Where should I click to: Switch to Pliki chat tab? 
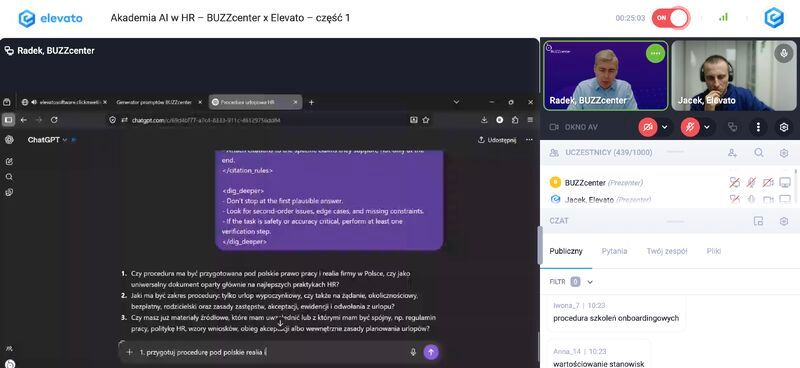pyautogui.click(x=714, y=251)
